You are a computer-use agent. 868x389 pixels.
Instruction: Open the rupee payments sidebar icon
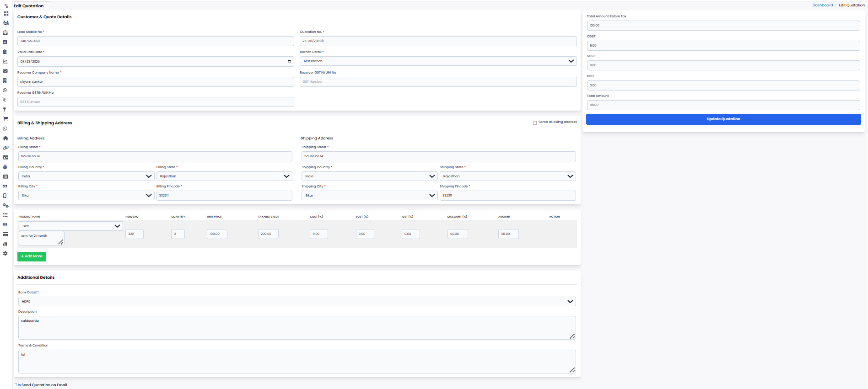[5, 100]
